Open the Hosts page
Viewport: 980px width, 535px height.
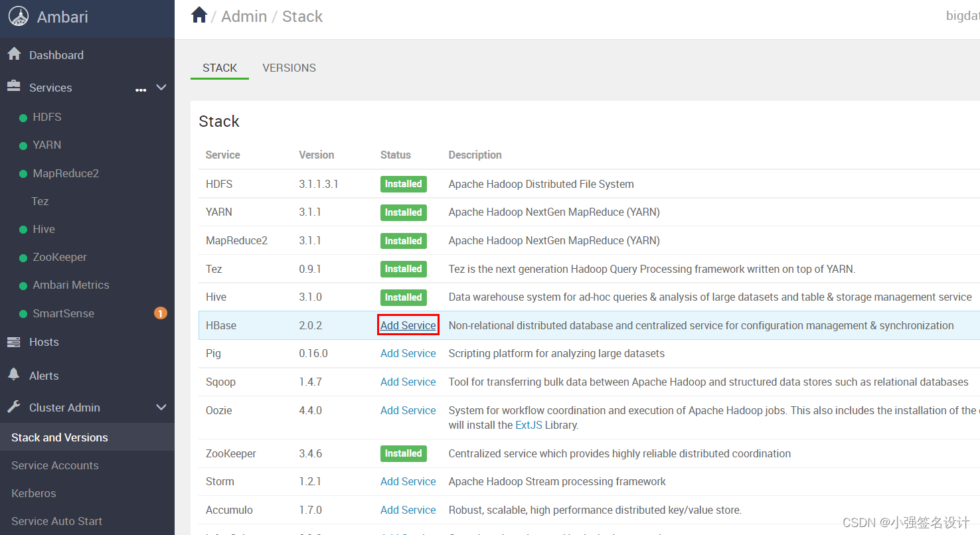point(44,342)
